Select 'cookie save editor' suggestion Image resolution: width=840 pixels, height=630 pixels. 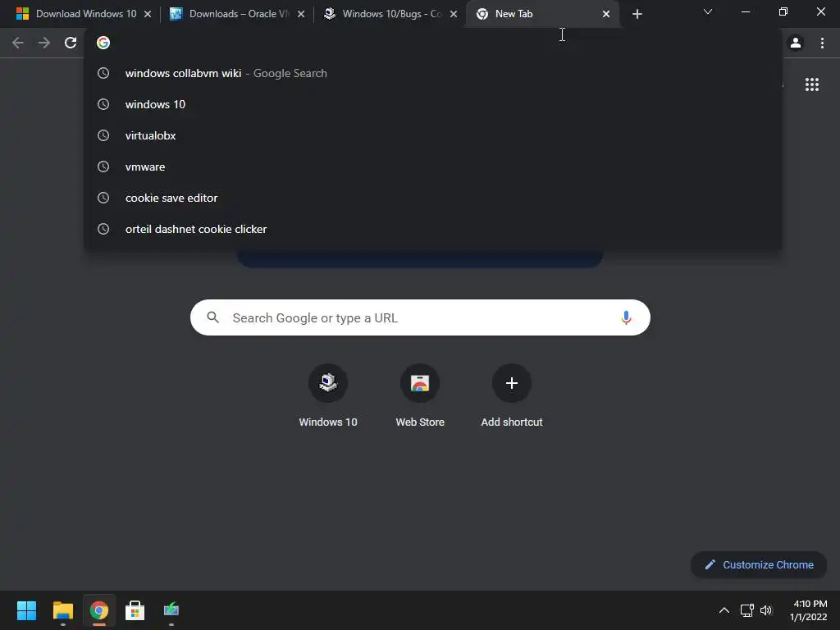pos(433,198)
